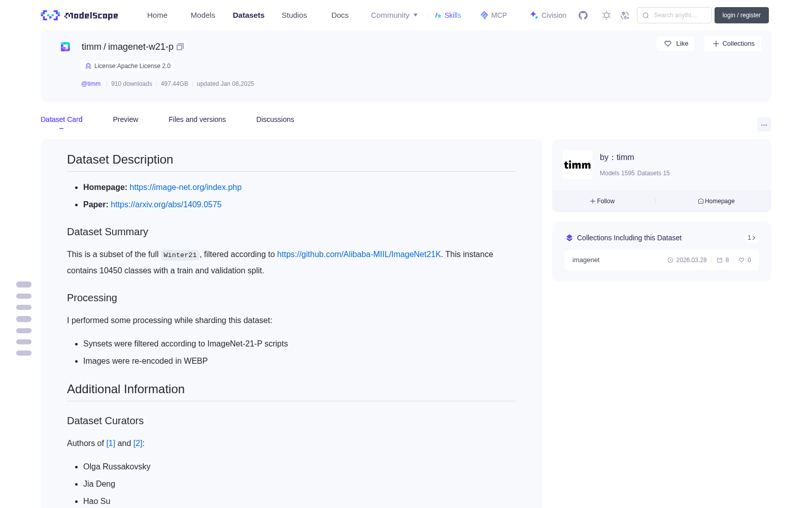The height and width of the screenshot is (508, 812).
Task: Open the Datasets section
Action: point(249,15)
